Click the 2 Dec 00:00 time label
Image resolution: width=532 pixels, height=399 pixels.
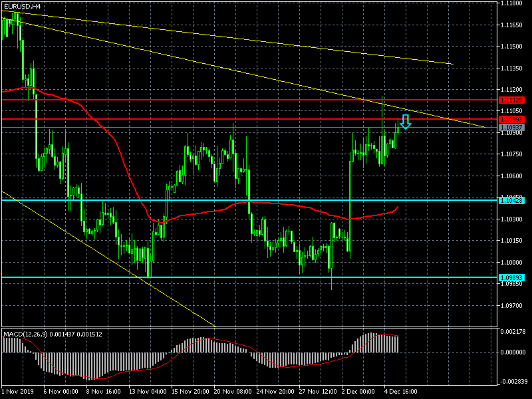[x=358, y=392]
